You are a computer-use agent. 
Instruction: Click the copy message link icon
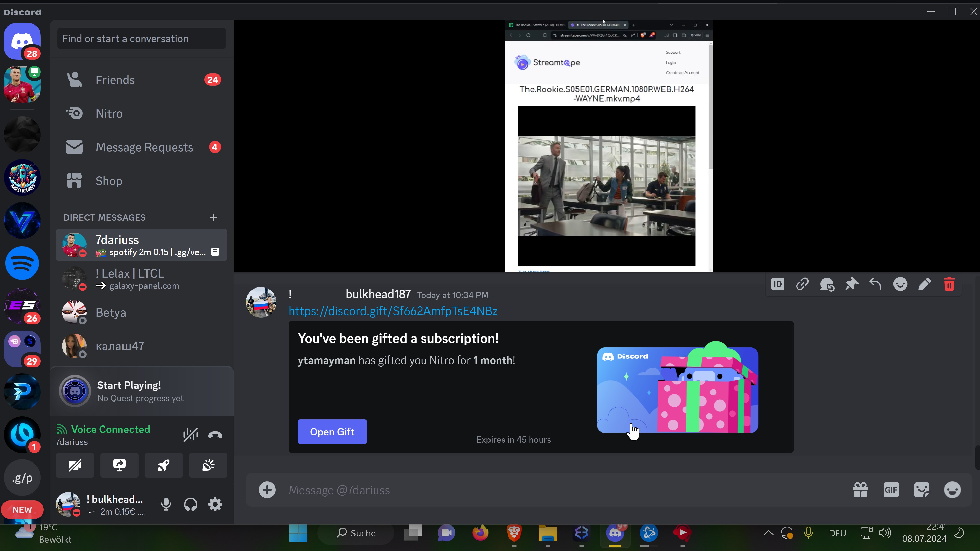(802, 284)
